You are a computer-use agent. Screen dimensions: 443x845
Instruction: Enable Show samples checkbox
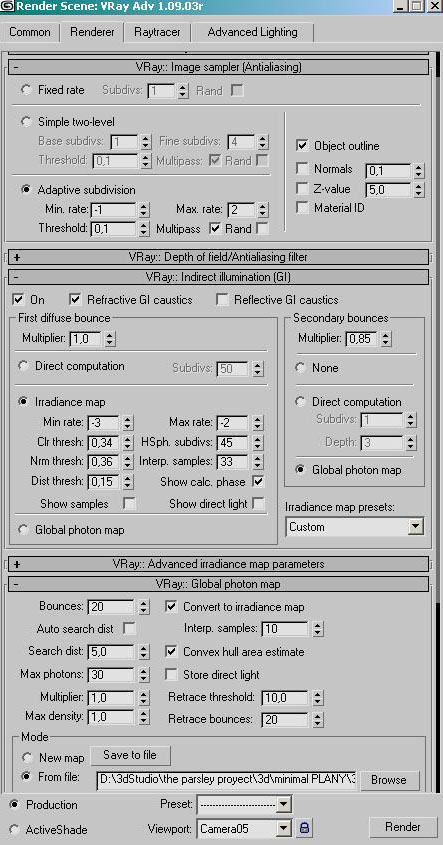(129, 504)
